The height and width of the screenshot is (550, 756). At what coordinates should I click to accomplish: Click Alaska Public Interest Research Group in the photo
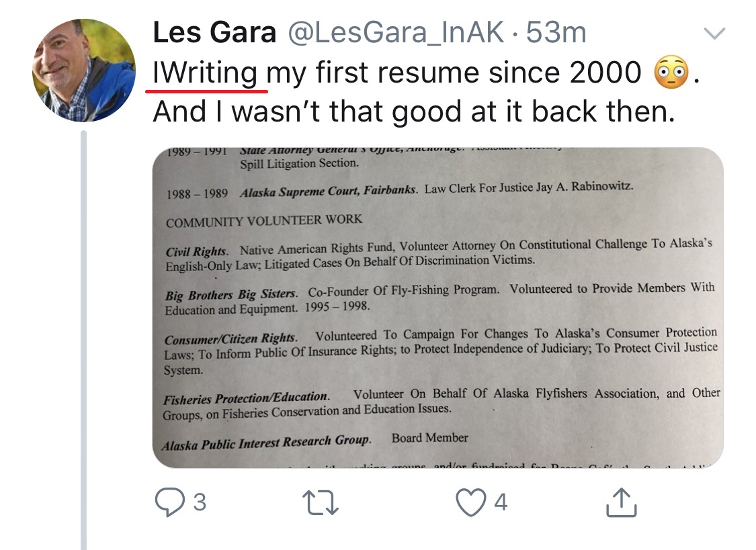[x=267, y=443]
